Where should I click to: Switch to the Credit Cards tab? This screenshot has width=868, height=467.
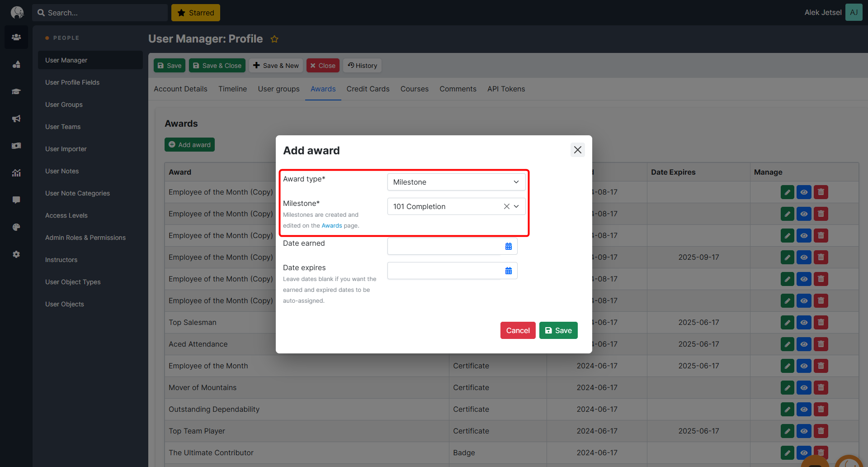point(368,89)
